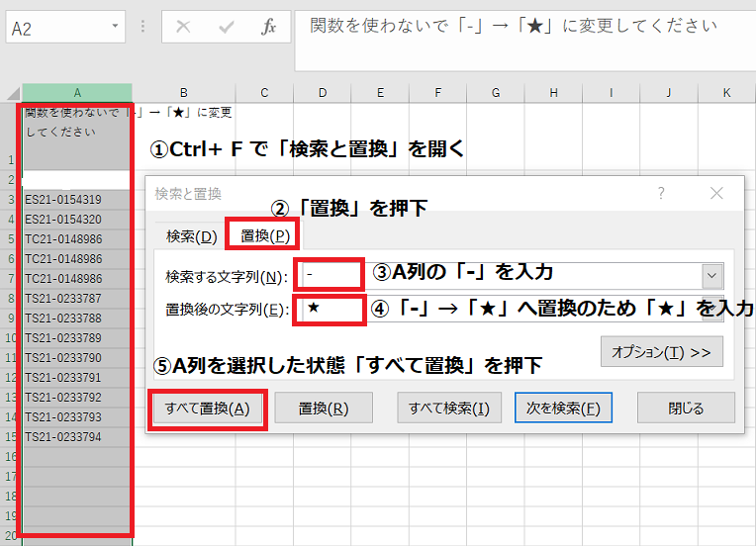Select cell containing ES21-0154320
This screenshot has width=756, height=546.
77,220
